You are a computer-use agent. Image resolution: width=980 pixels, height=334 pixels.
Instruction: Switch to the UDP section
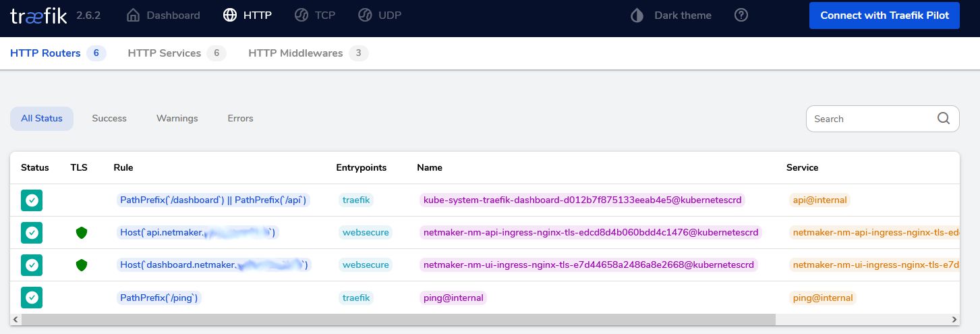pos(380,15)
